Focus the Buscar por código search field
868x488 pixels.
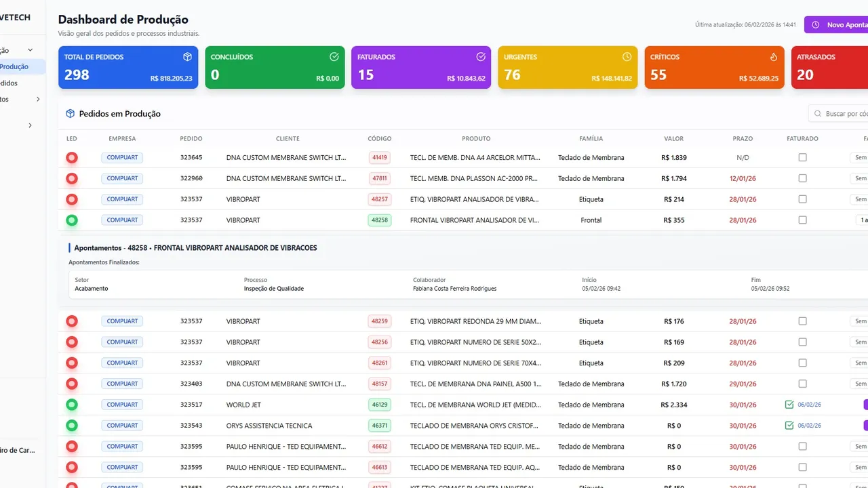838,114
